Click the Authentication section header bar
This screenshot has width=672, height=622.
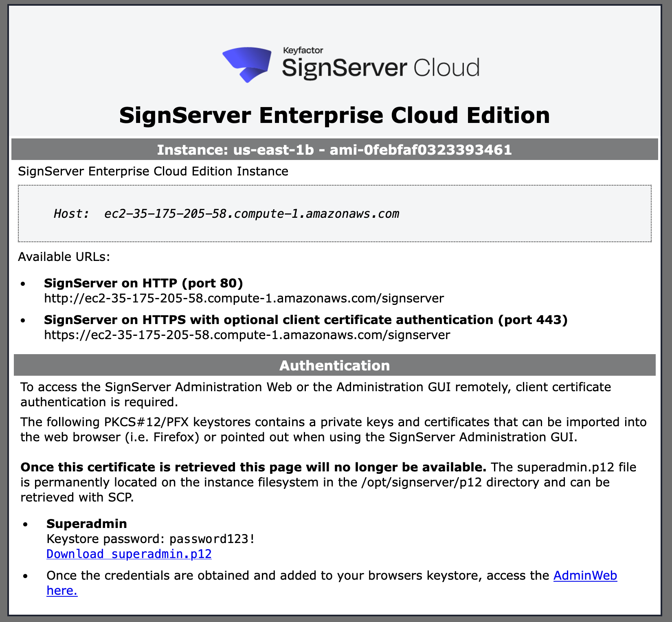pos(334,366)
